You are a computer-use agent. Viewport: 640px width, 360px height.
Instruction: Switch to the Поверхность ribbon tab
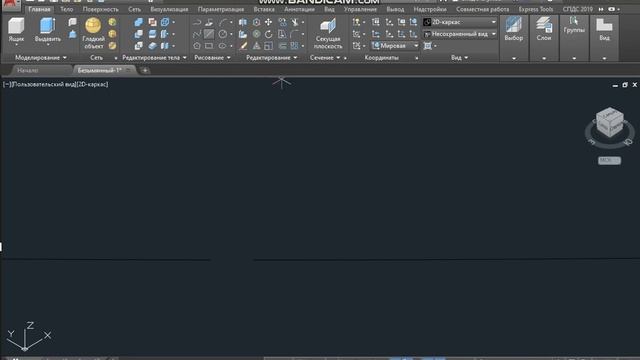coord(100,9)
